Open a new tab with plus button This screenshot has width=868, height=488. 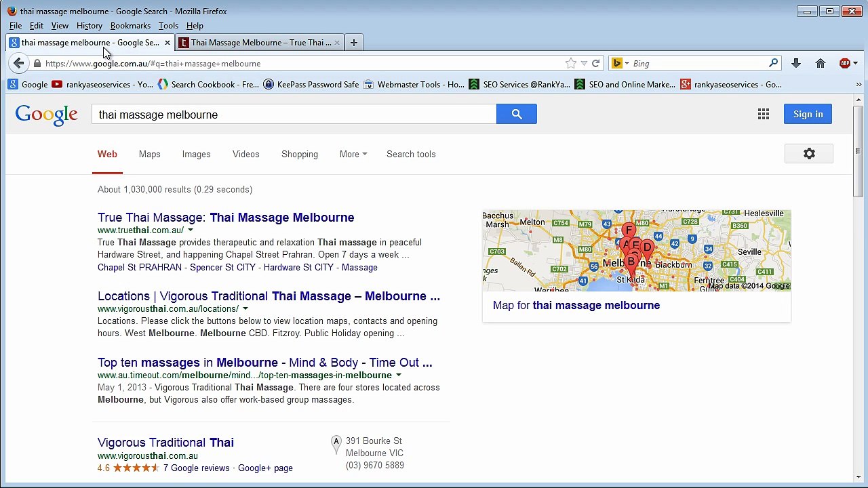[x=353, y=43]
